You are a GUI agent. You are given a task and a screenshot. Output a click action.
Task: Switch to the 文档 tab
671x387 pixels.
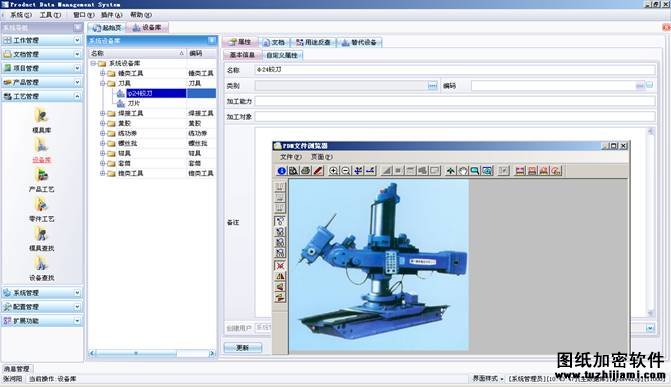274,42
